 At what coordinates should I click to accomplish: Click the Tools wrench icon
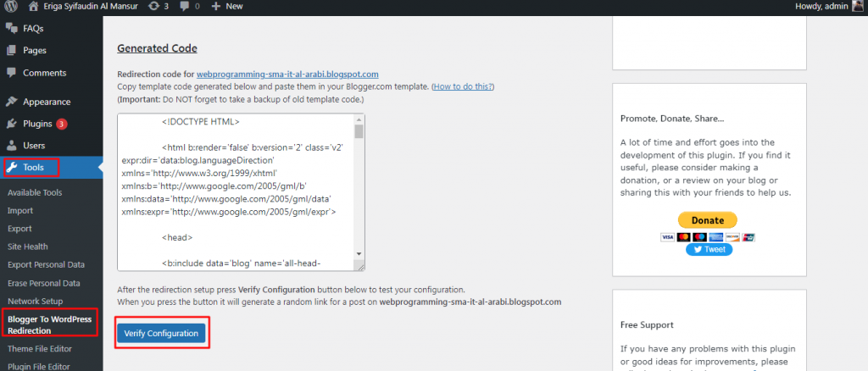point(13,168)
